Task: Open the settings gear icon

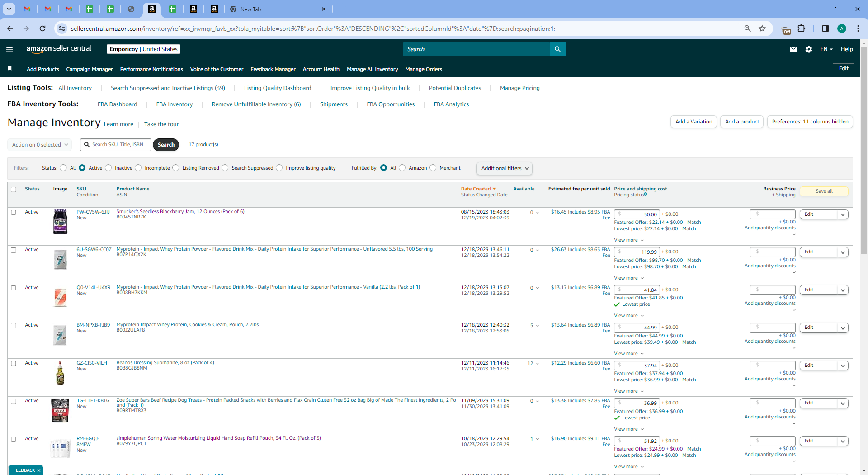Action: tap(809, 49)
